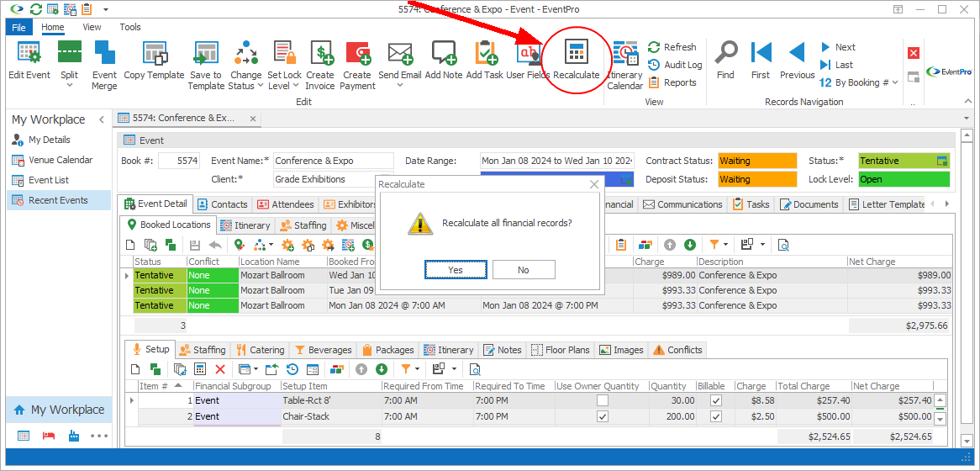Open the Audit Log

click(675, 65)
